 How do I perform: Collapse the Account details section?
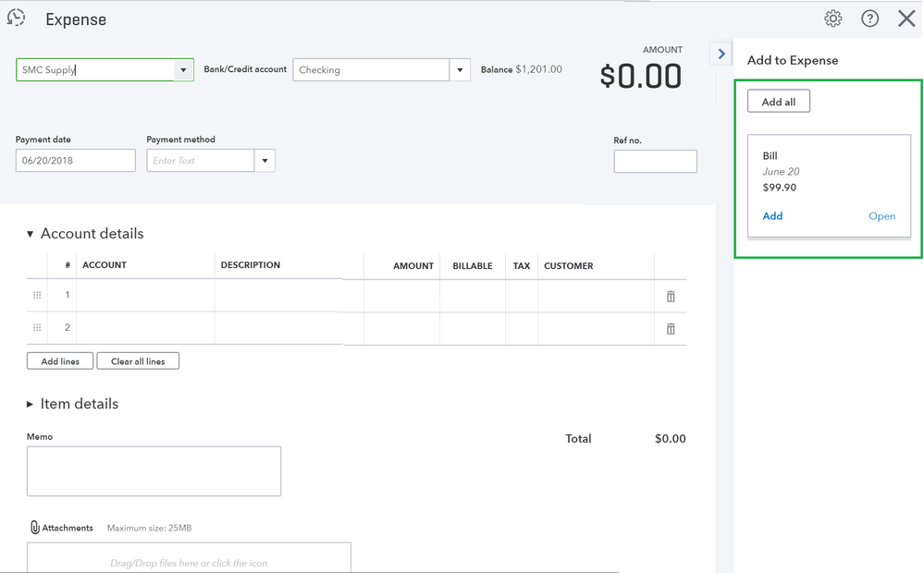30,234
